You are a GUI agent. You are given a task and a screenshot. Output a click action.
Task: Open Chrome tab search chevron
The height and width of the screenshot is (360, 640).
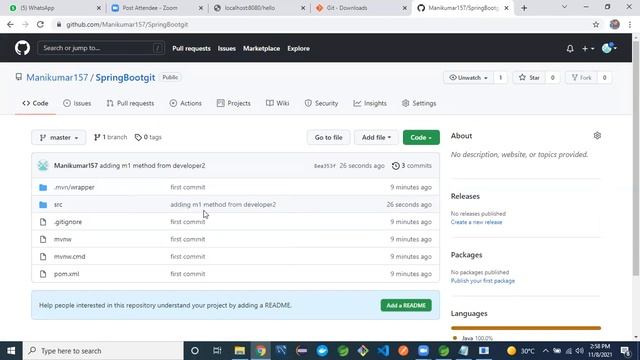[x=564, y=7]
